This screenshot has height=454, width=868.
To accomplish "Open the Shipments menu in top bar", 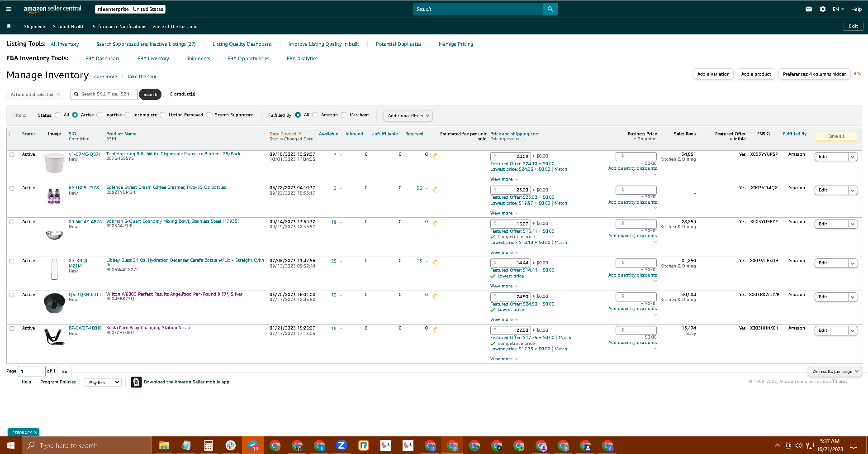I will click(x=35, y=27).
